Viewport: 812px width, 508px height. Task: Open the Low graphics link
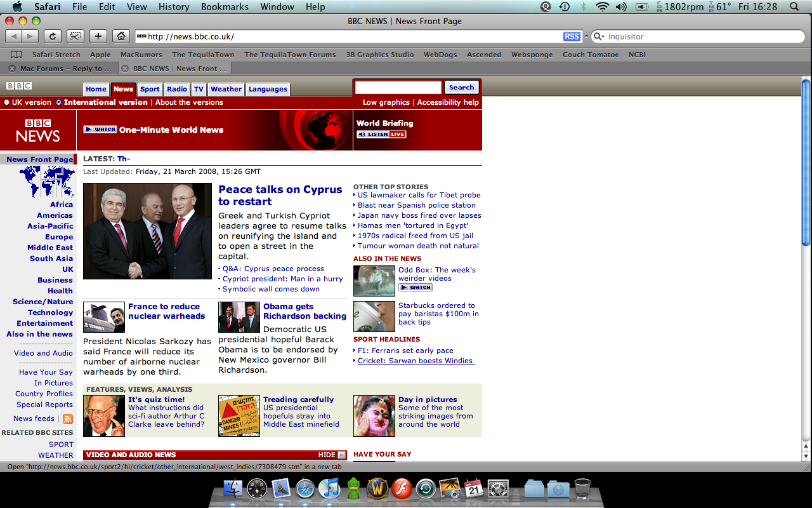tap(386, 102)
